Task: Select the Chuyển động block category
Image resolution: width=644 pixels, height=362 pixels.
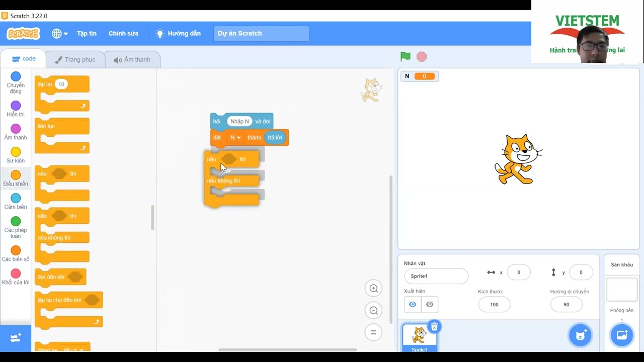Action: pos(16,83)
